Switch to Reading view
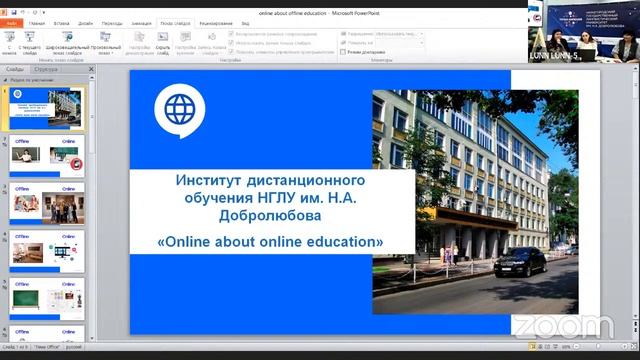640x360 pixels. (x=547, y=347)
